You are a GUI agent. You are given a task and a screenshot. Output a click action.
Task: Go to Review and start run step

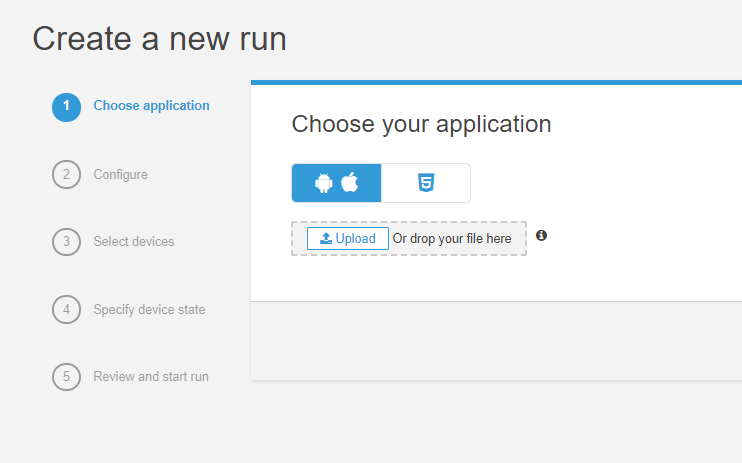(x=151, y=376)
